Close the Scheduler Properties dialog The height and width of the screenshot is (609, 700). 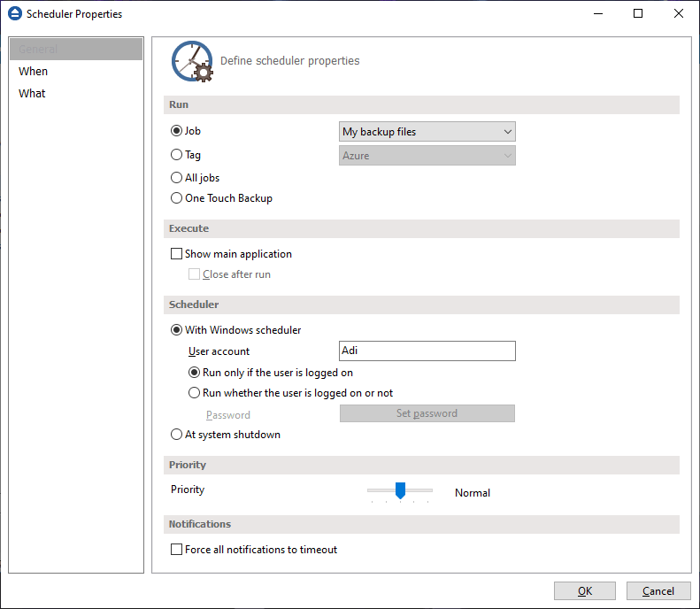(x=679, y=14)
